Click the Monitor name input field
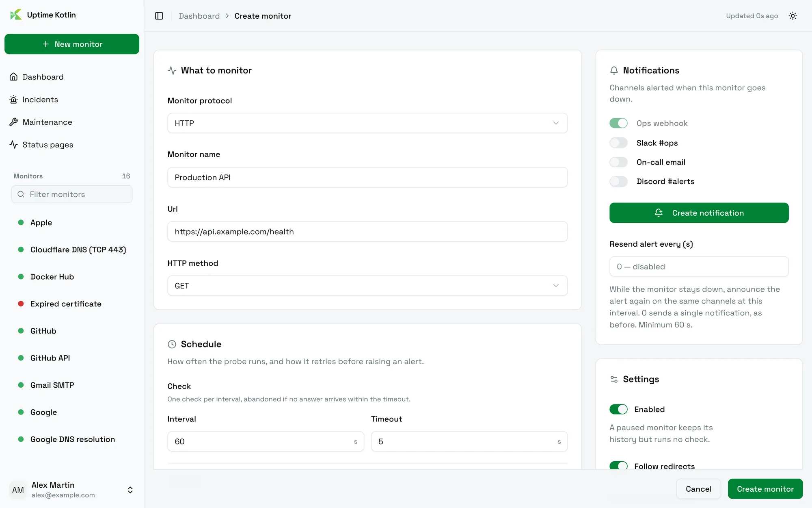This screenshot has height=508, width=812. click(367, 177)
